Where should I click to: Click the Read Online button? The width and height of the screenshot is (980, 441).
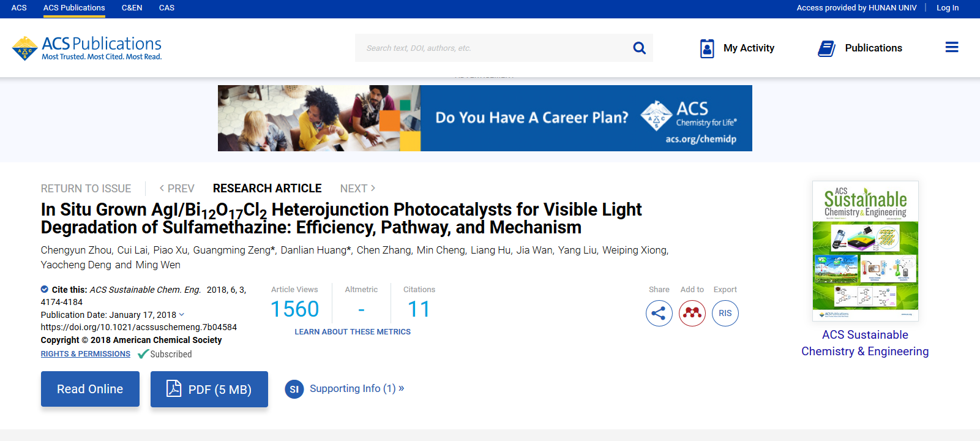click(x=90, y=389)
